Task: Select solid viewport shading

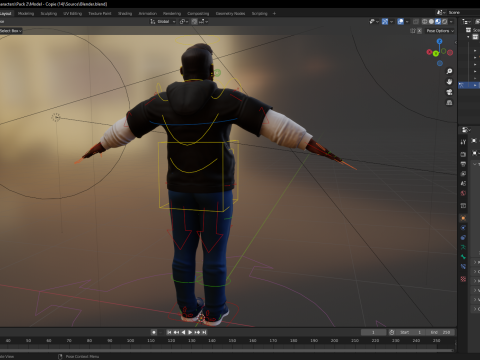Action: point(431,22)
